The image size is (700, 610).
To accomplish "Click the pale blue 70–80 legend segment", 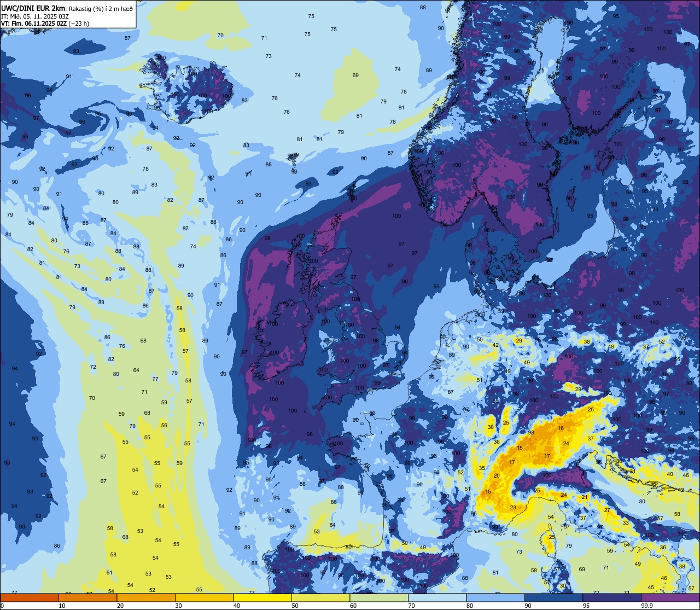I will point(437,598).
